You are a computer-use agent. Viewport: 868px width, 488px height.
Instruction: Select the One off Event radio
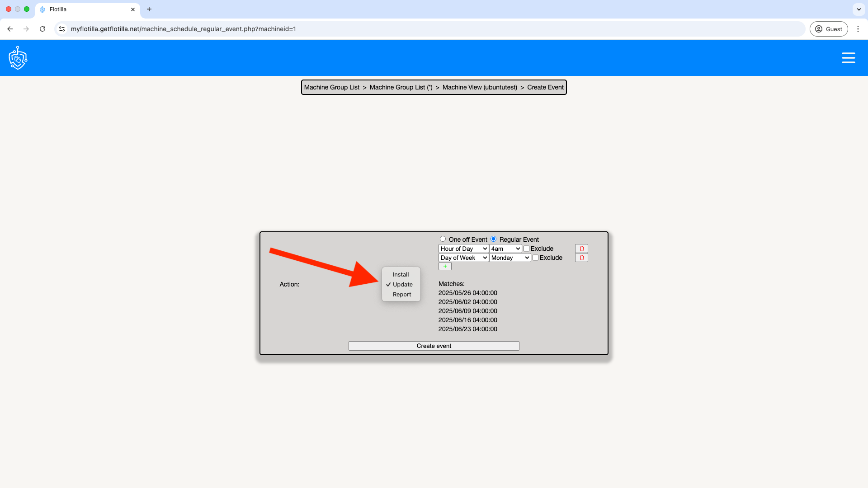point(443,239)
